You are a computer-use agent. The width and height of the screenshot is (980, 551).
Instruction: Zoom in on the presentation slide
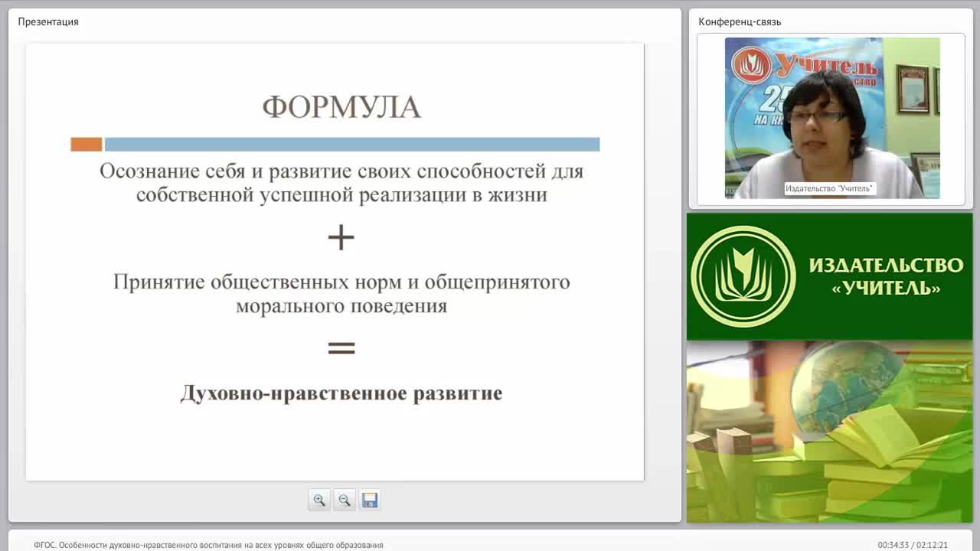(x=319, y=500)
